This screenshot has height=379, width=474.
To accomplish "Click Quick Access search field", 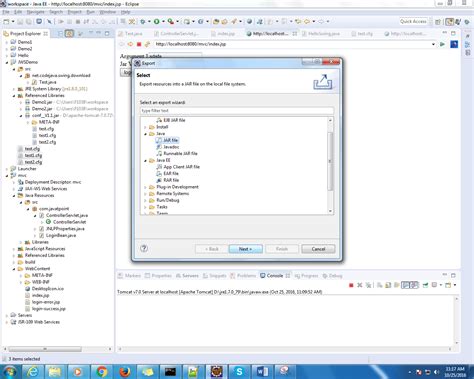I will pyautogui.click(x=413, y=21).
